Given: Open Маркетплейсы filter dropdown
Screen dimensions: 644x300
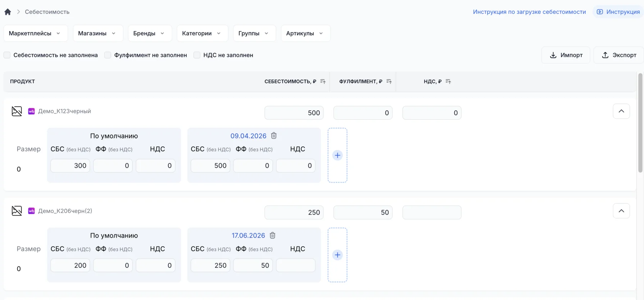Looking at the screenshot, I should [36, 33].
